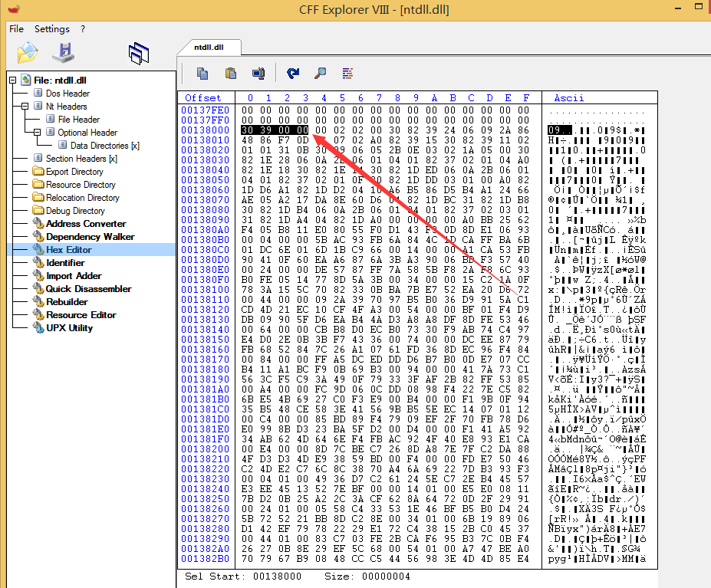Click the Quick Disassembler wrench icon
The width and height of the screenshot is (711, 588).
pyautogui.click(x=38, y=289)
